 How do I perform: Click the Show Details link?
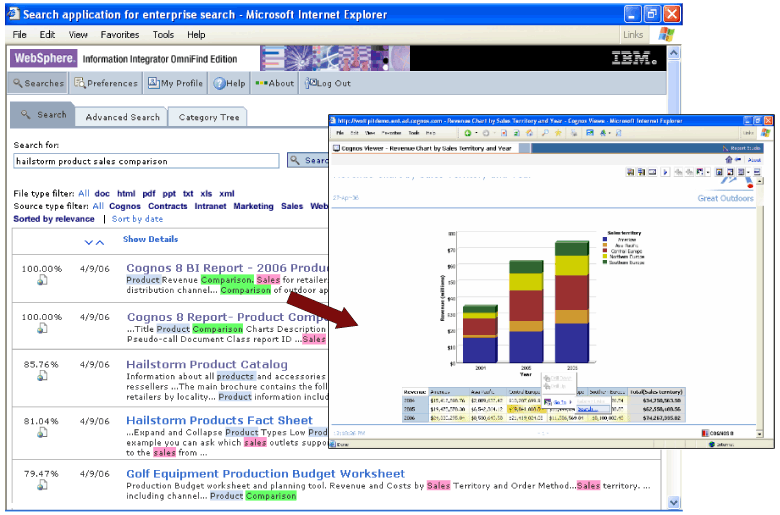(150, 239)
